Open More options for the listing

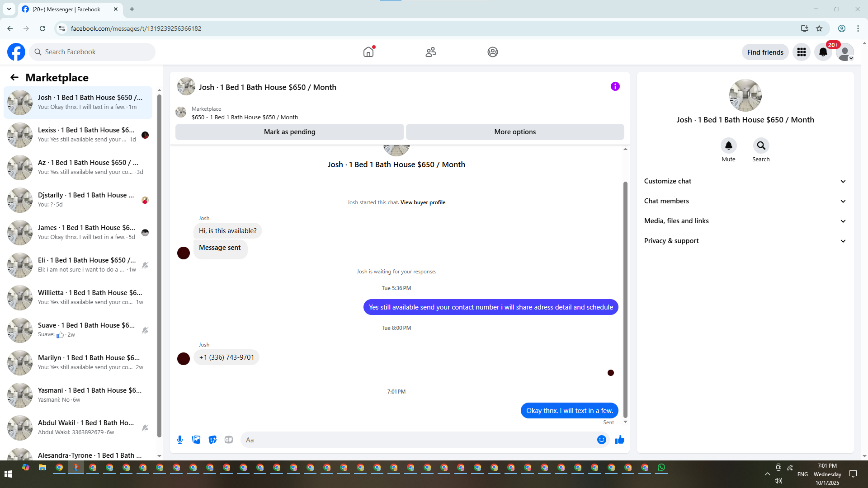click(x=515, y=132)
